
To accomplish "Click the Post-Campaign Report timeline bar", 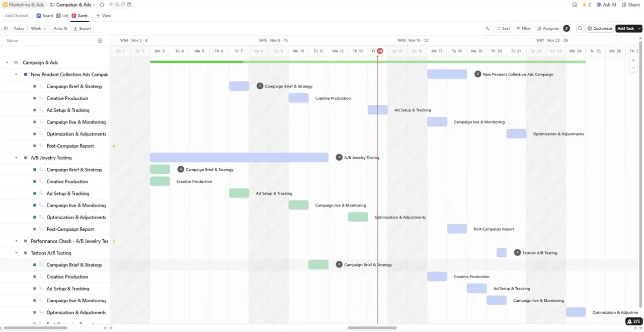I will coord(457,229).
